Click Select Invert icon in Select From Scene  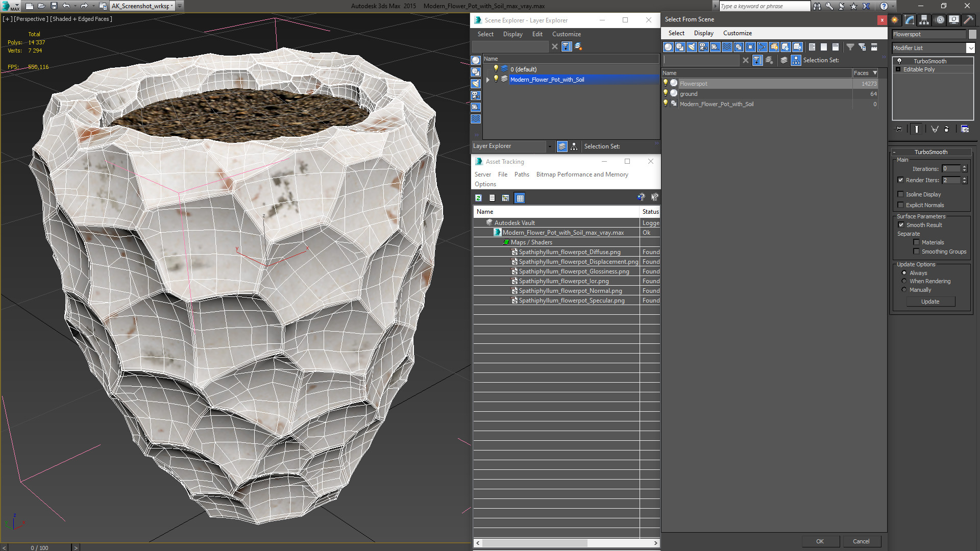tap(836, 47)
